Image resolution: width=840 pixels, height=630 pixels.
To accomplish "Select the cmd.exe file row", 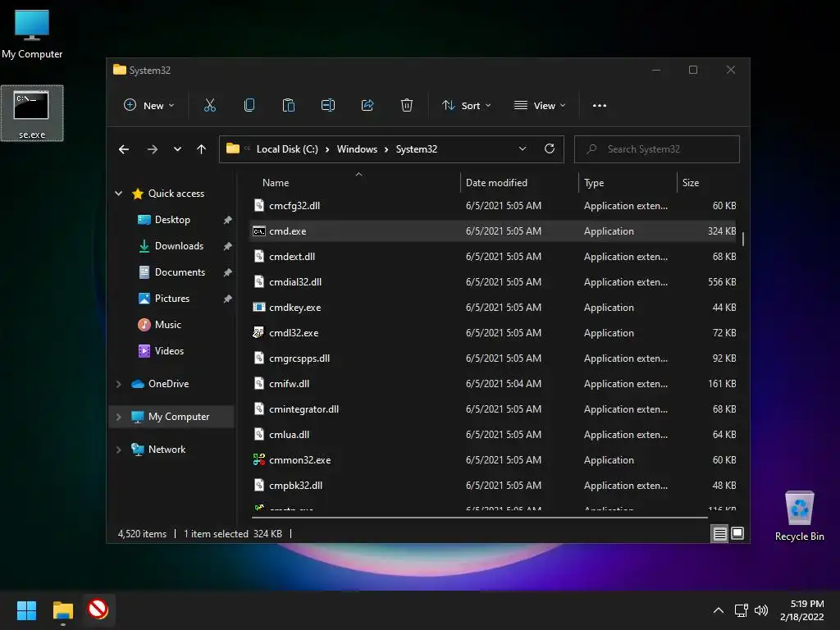I will pyautogui.click(x=492, y=231).
